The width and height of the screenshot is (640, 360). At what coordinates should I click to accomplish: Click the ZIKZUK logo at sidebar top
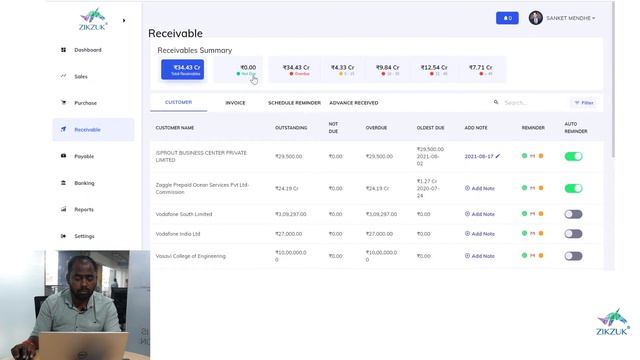pos(93,19)
